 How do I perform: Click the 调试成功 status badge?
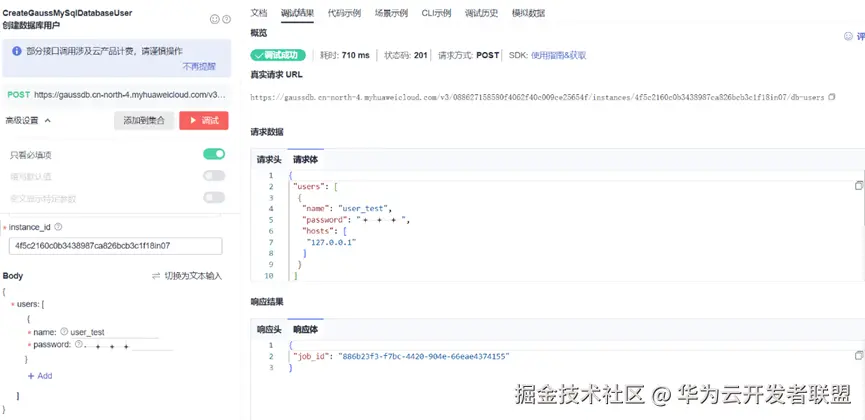(277, 55)
